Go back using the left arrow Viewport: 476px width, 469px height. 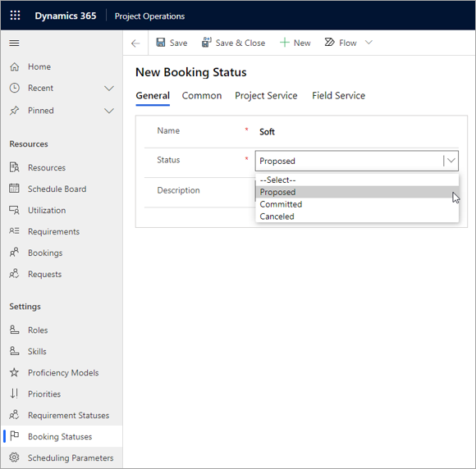click(x=135, y=43)
